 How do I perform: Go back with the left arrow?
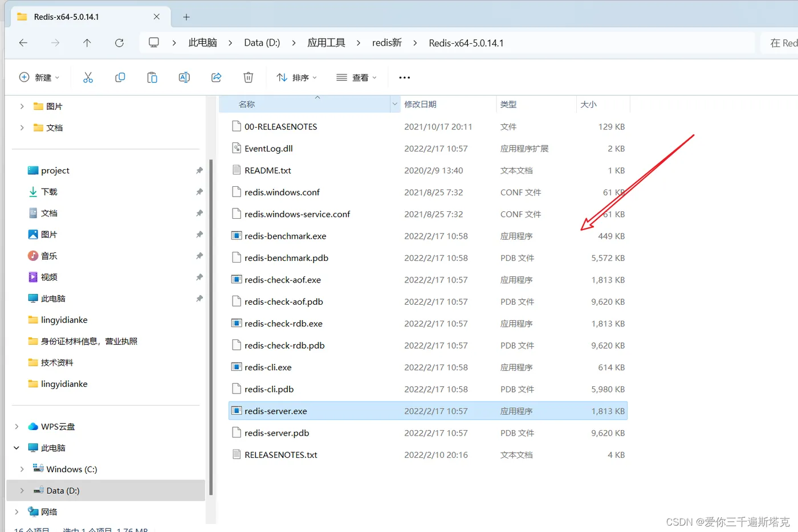(23, 43)
